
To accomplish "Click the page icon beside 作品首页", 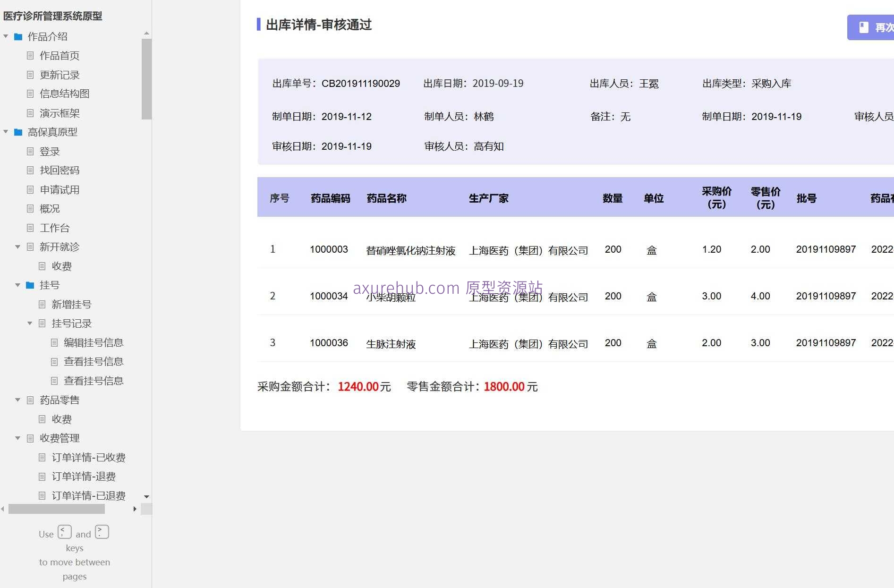I will (x=30, y=55).
